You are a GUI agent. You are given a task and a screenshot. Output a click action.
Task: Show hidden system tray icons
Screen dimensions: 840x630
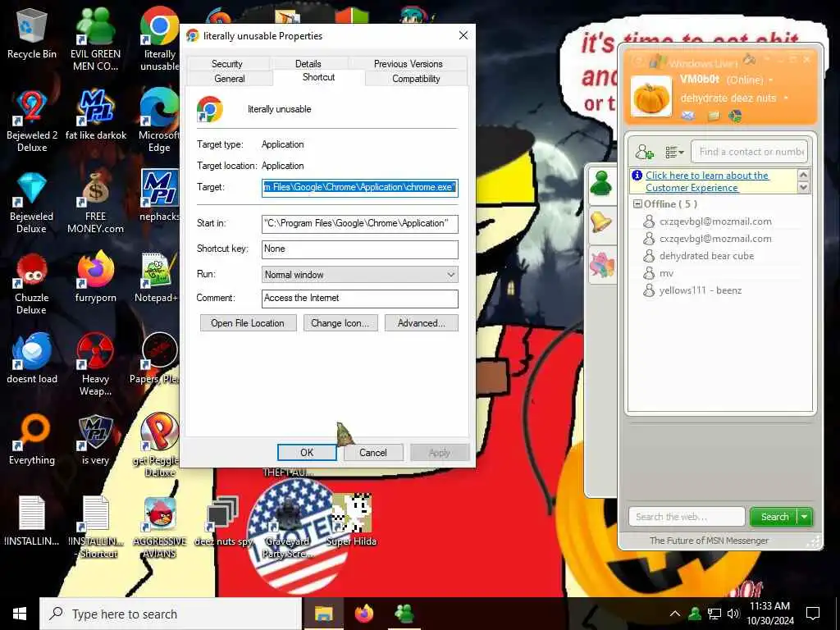click(675, 614)
